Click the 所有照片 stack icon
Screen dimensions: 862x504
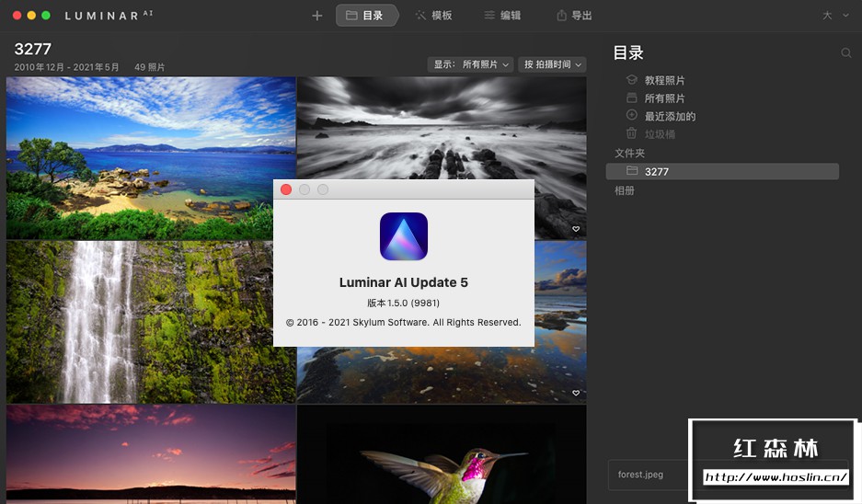point(632,97)
